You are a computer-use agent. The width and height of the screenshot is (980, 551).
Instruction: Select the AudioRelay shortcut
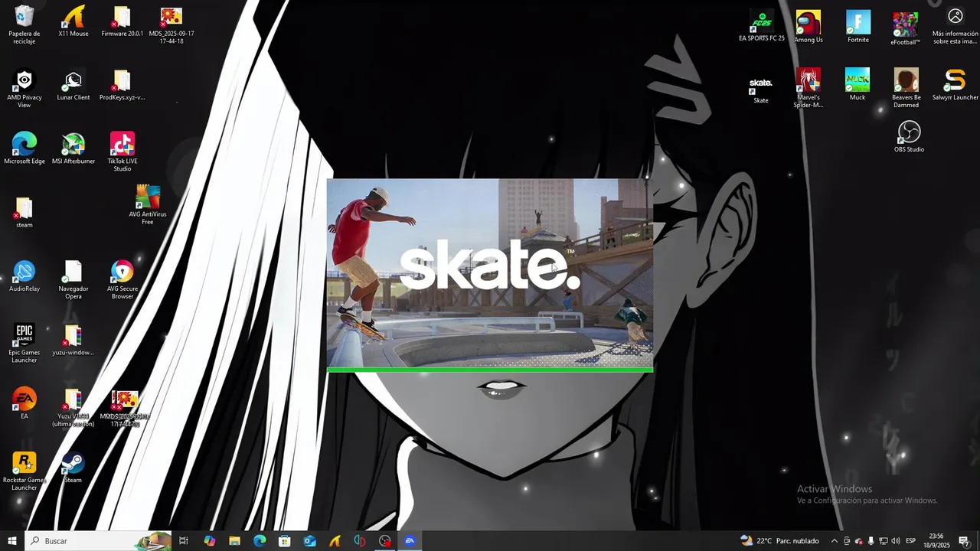(24, 276)
